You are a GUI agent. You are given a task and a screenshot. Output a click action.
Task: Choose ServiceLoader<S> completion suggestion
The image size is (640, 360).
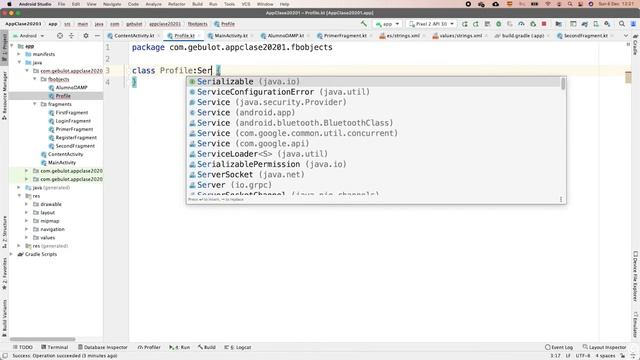click(374, 154)
